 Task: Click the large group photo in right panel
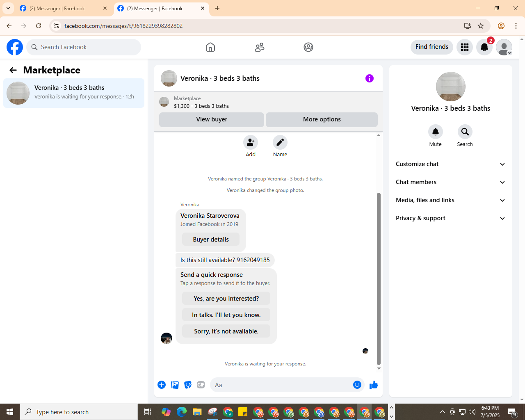click(451, 87)
